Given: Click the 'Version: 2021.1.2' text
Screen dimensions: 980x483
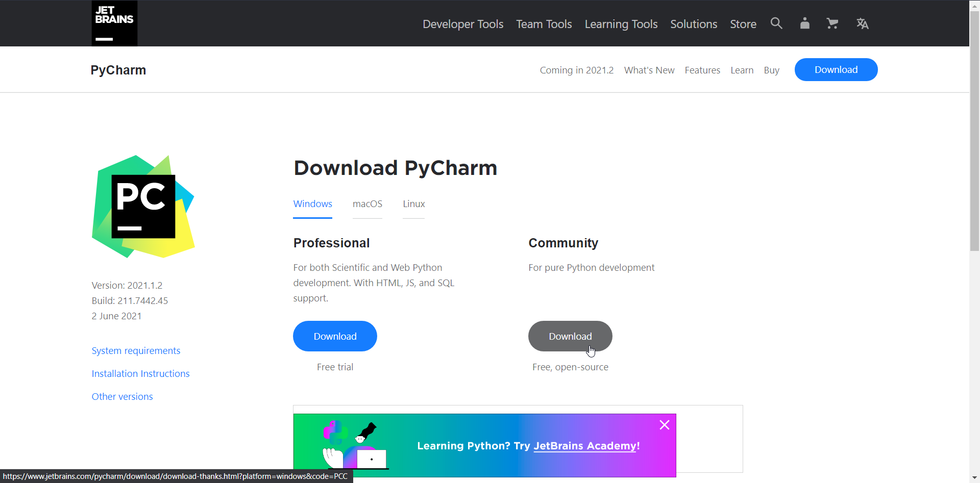Looking at the screenshot, I should point(127,285).
